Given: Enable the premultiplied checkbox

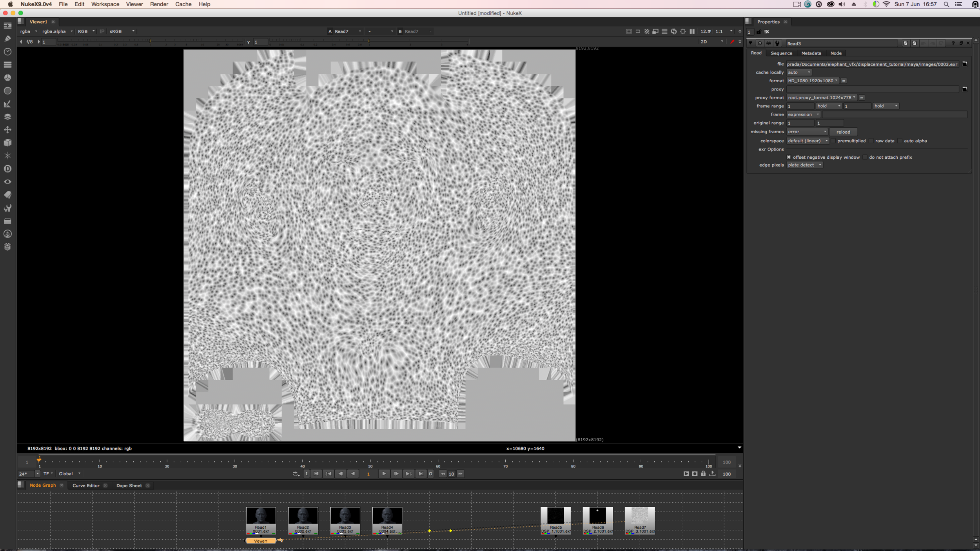Looking at the screenshot, I should tap(833, 141).
